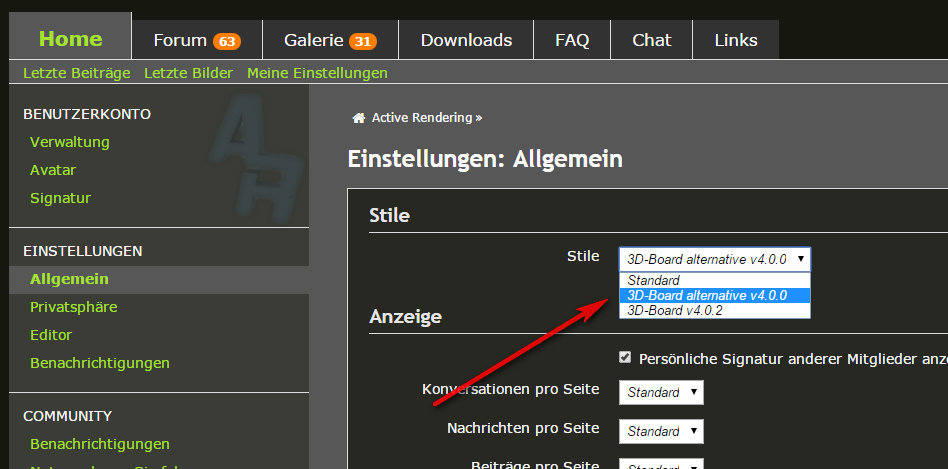Click the EINSTELLUNGEN sidebar heading

click(x=83, y=251)
